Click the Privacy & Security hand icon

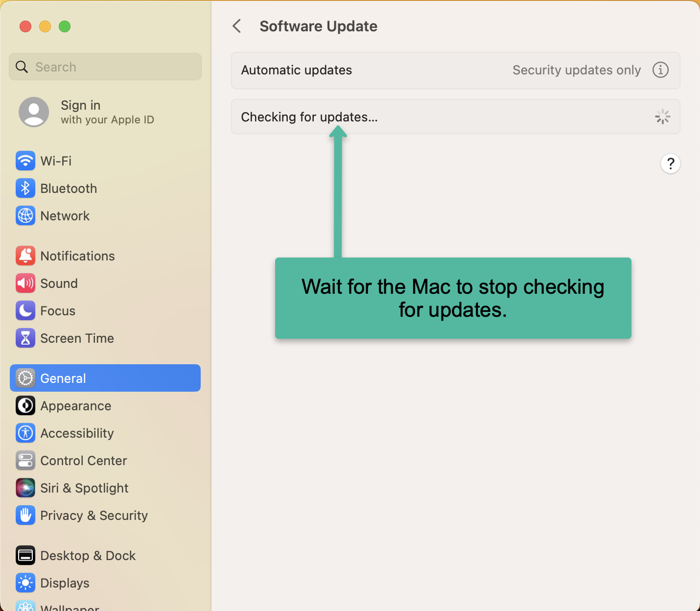25,515
